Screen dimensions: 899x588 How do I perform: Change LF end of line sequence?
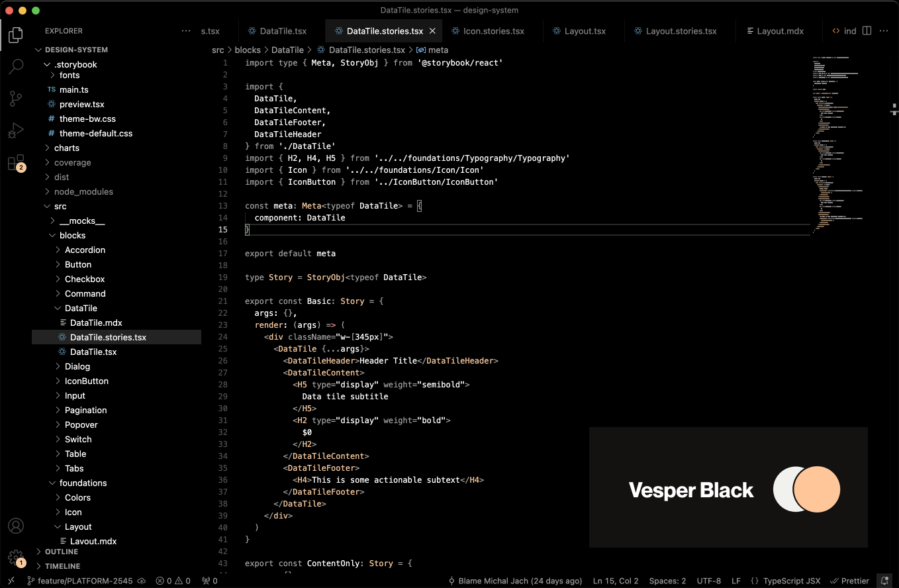[x=736, y=581]
